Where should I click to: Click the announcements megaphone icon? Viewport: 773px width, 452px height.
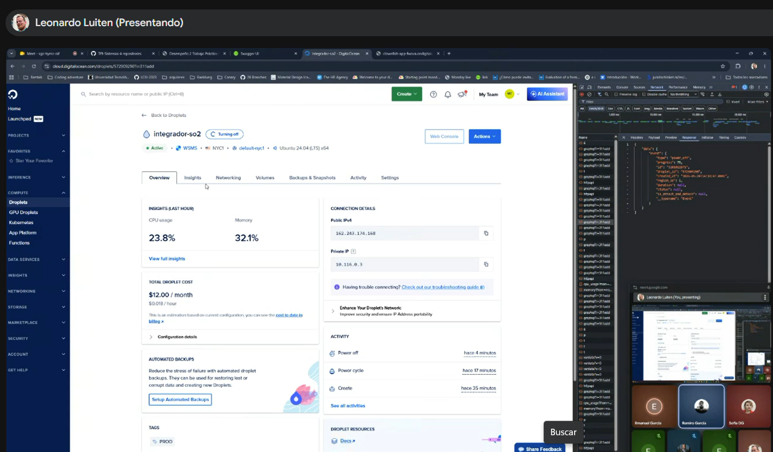tap(462, 94)
